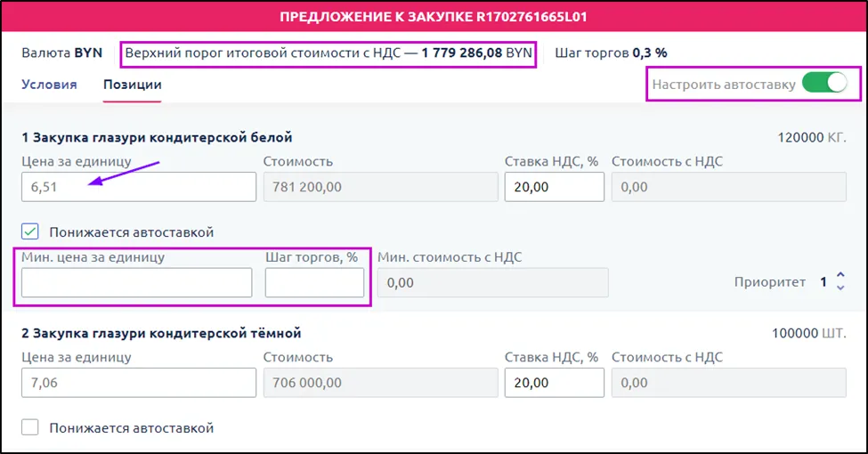Click Стоимость с НДС field for white glaze
Viewport: 868px width, 454px height.
pyautogui.click(x=728, y=187)
